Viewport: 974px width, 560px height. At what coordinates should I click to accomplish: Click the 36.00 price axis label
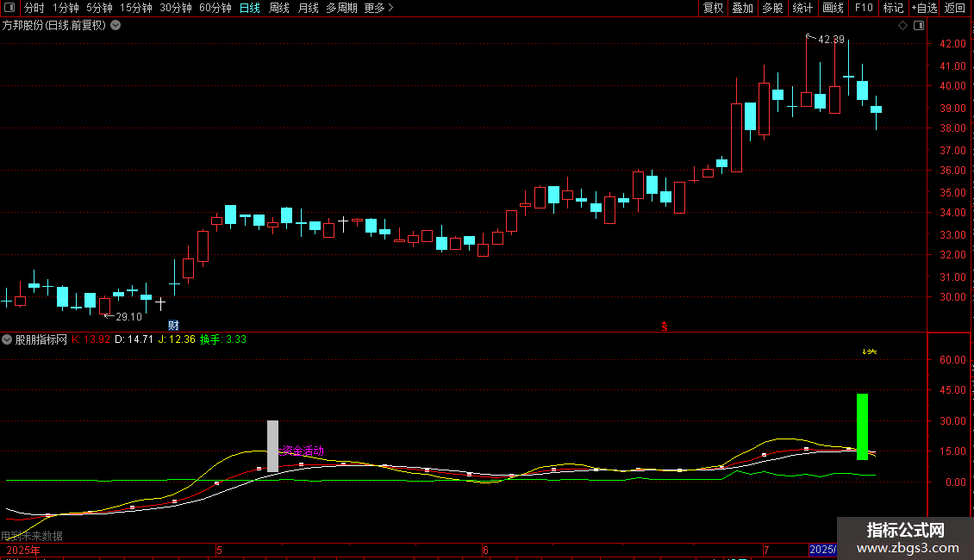pyautogui.click(x=952, y=170)
